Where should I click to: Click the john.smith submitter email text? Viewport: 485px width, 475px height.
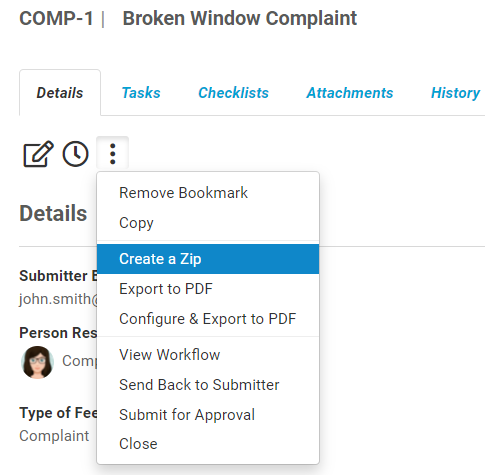pos(58,299)
